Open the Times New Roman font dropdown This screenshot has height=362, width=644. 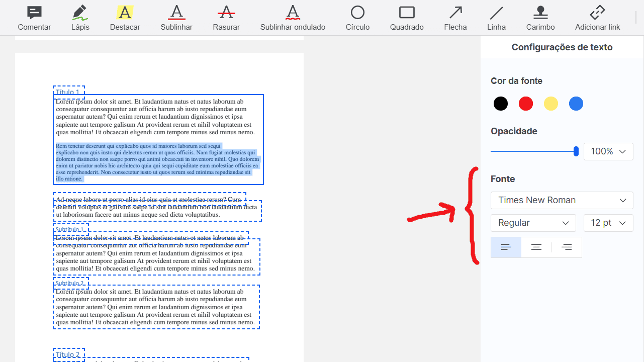[562, 200]
